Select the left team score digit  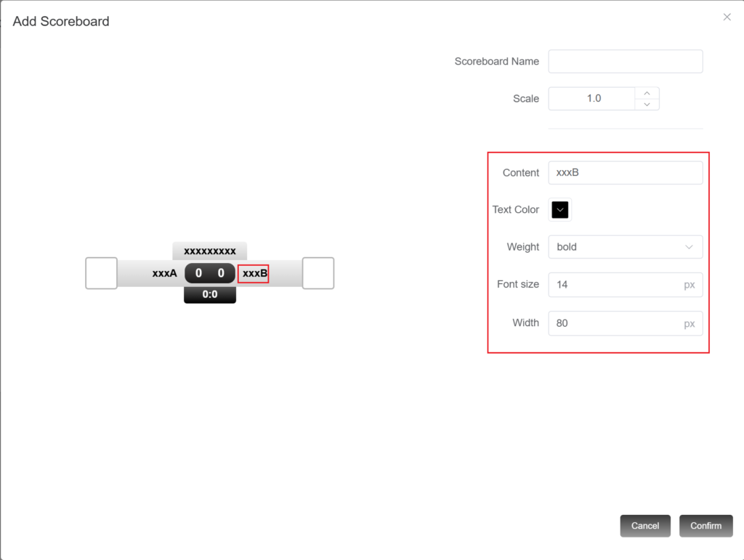(x=198, y=274)
